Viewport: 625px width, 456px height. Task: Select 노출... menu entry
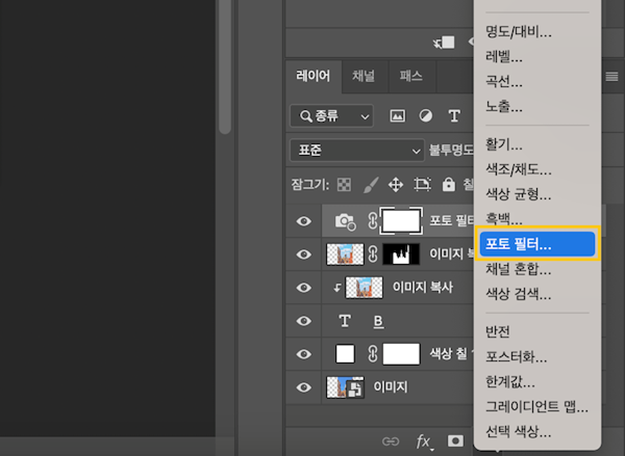pos(503,106)
